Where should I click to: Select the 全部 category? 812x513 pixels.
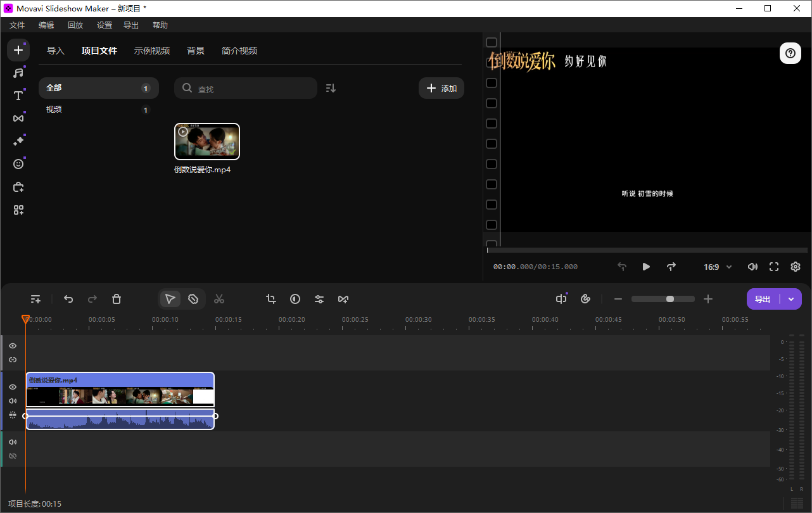click(99, 88)
